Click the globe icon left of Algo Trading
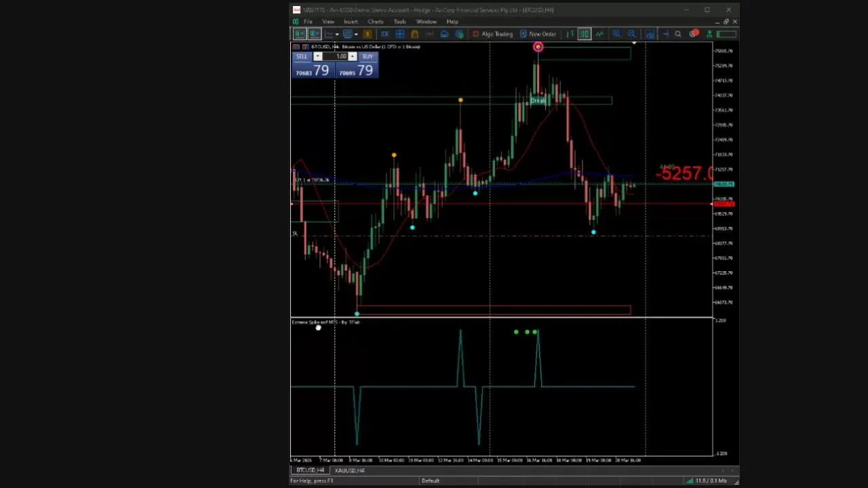868x488 pixels. coord(459,34)
